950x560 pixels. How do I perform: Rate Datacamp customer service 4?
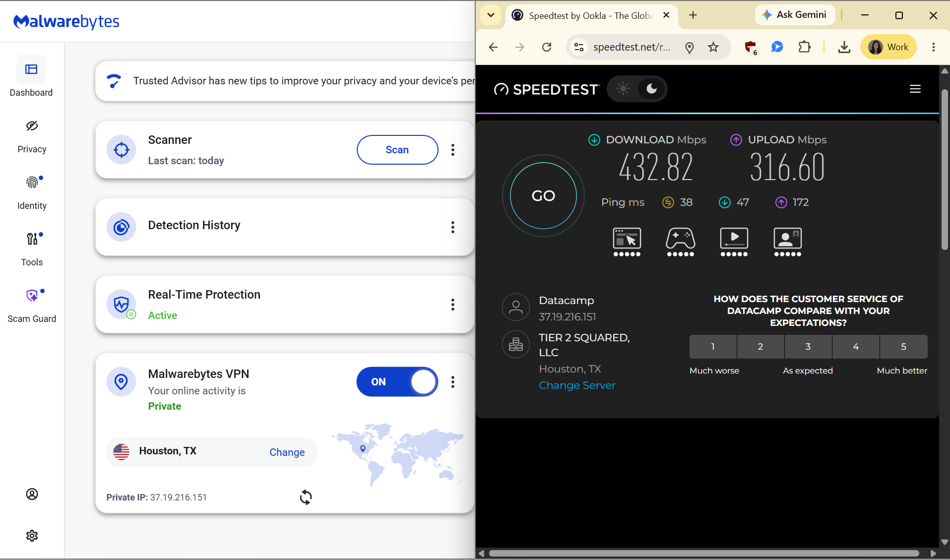[856, 347]
